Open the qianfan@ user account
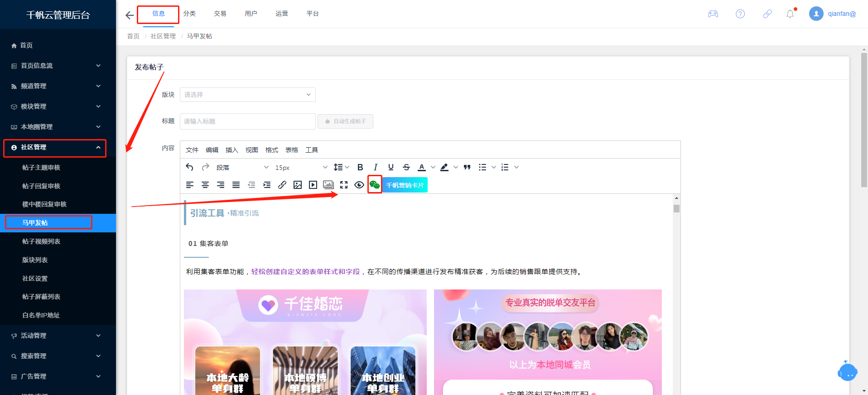This screenshot has height=395, width=868. click(833, 14)
